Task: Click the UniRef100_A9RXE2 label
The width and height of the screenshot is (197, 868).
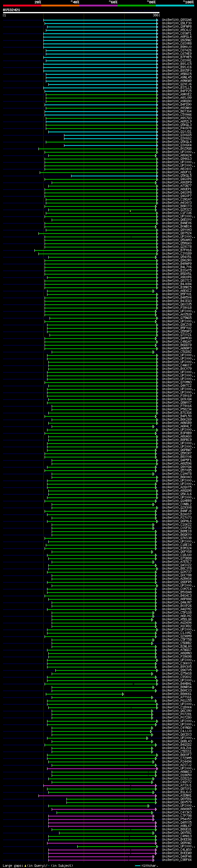Action: click(177, 94)
